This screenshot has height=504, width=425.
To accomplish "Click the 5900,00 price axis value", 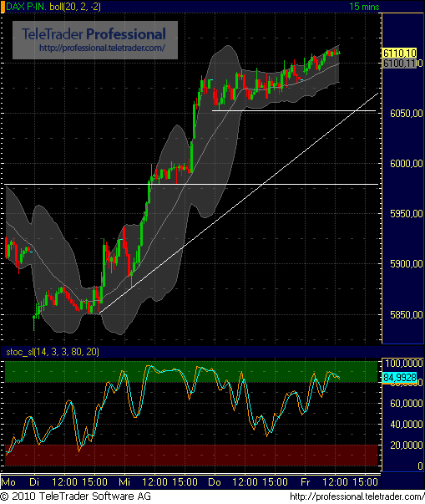I will [x=406, y=264].
